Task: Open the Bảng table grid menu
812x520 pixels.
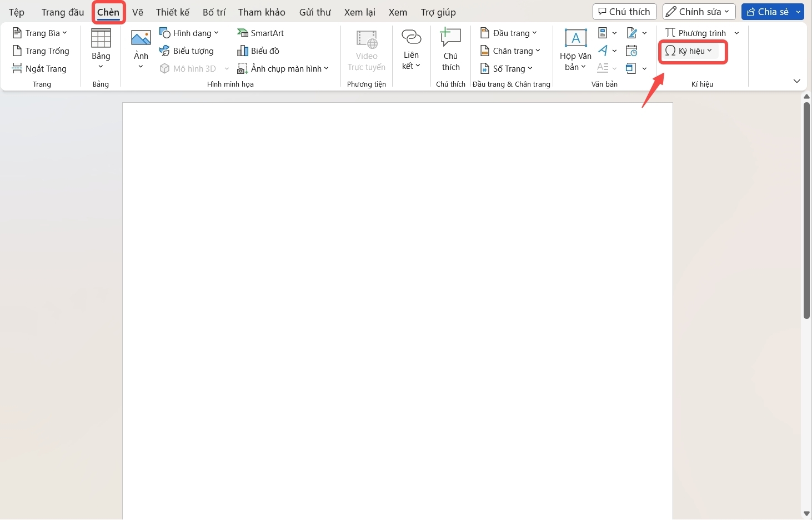Action: (x=101, y=49)
